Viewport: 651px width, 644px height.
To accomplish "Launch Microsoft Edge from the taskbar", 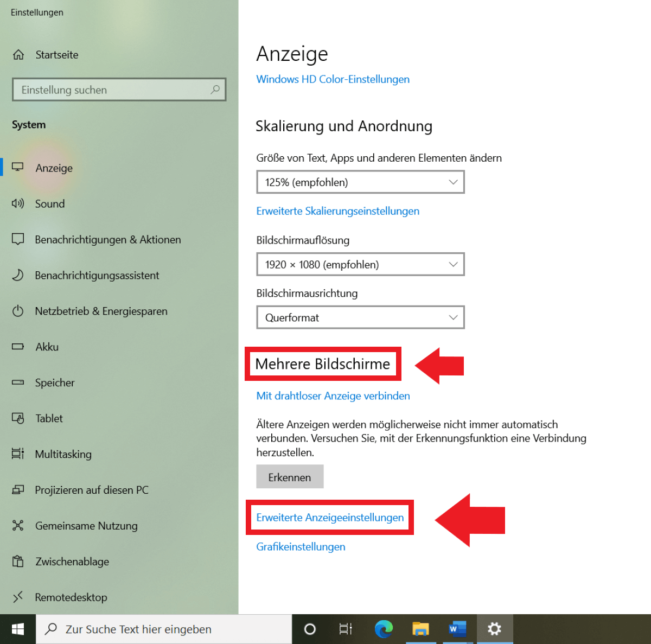I will [384, 629].
